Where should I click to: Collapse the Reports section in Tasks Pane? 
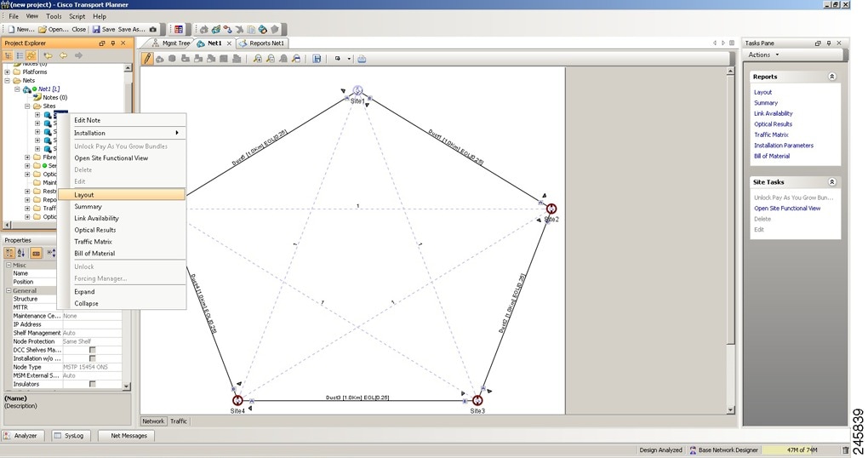[x=831, y=77]
